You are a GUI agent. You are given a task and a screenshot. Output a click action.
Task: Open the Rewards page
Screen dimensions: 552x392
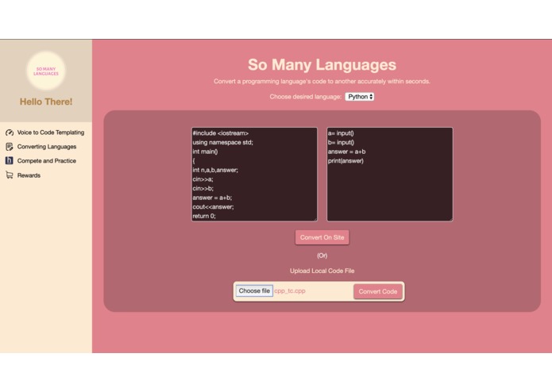(x=29, y=175)
